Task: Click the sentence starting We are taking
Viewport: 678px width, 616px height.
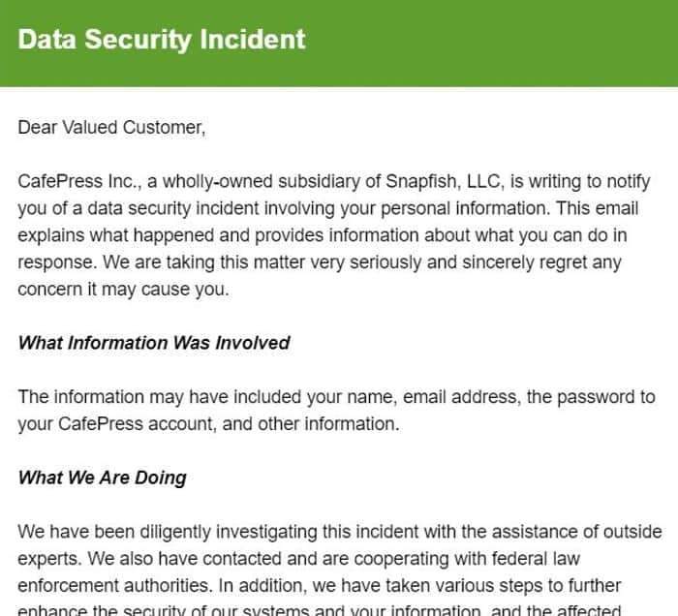Action: tap(320, 276)
